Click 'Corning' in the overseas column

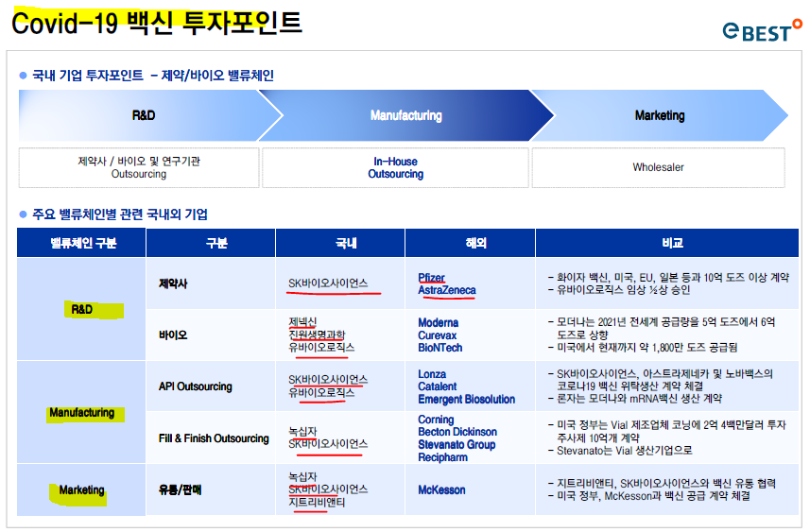coord(436,420)
